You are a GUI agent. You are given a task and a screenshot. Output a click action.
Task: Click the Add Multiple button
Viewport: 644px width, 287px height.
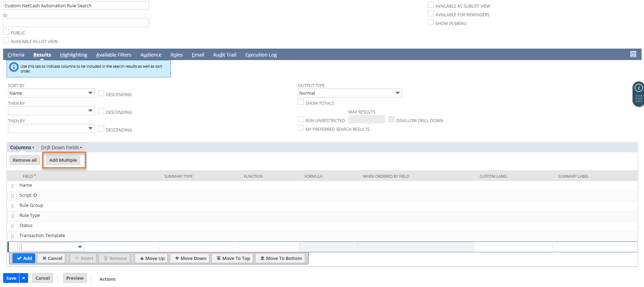(63, 160)
